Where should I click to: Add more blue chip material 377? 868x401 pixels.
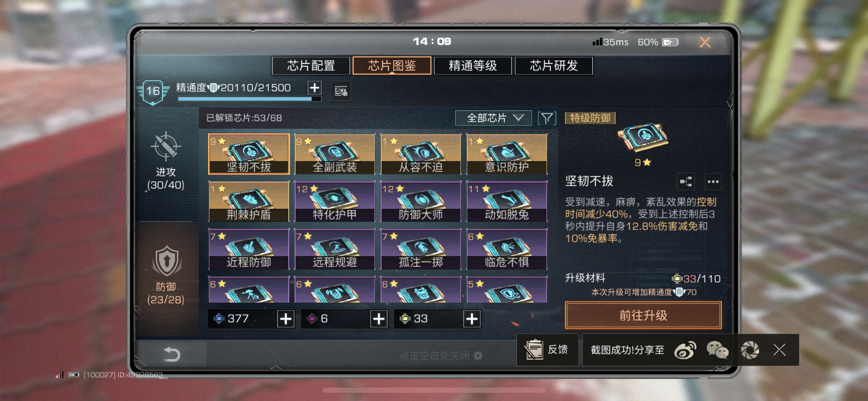point(286,319)
